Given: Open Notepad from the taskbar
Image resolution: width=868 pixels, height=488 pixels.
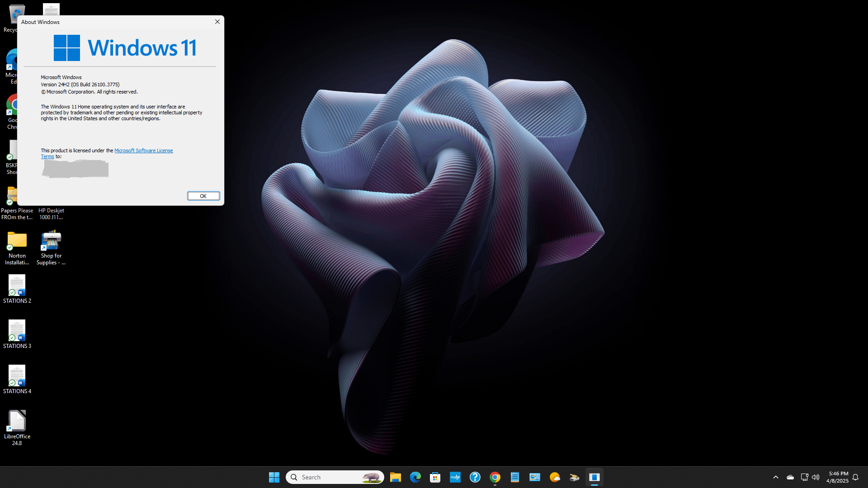Looking at the screenshot, I should (515, 477).
